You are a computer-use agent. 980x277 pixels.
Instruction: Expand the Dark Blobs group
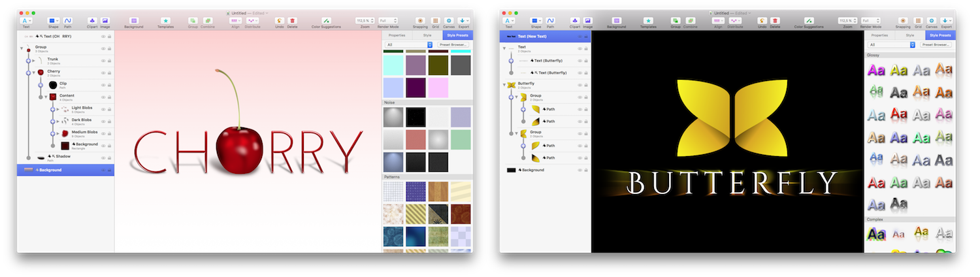(58, 121)
